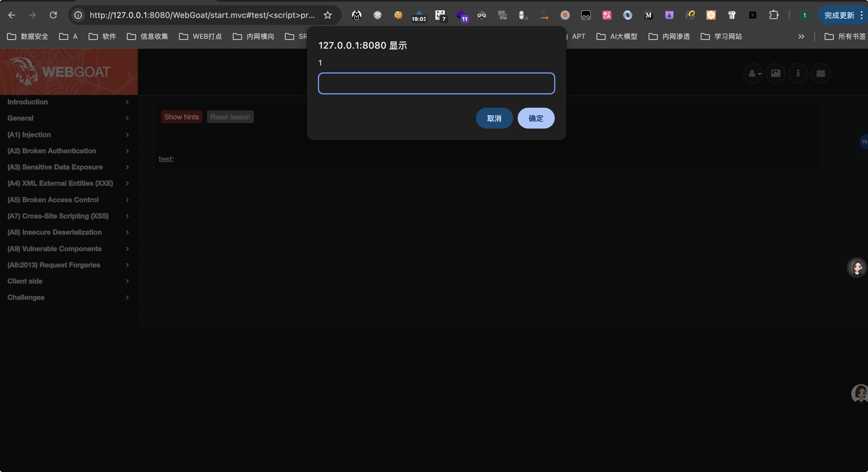Expand the General sidebar section
The image size is (868, 472).
pos(69,118)
